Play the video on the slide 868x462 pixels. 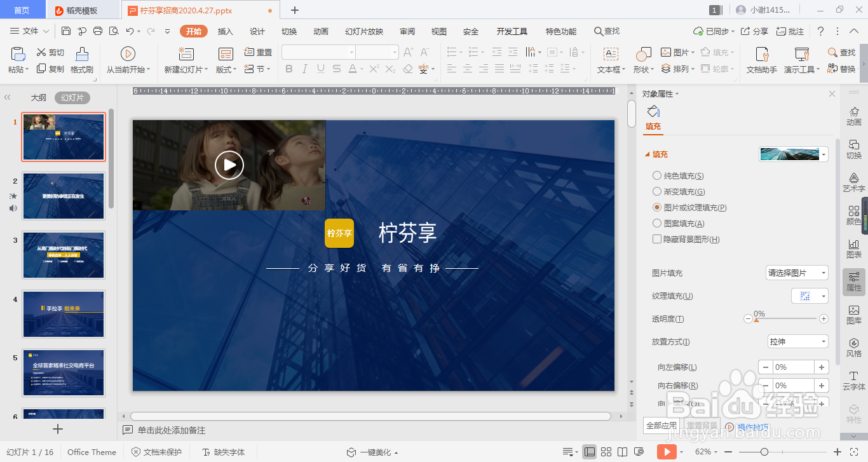click(x=229, y=165)
